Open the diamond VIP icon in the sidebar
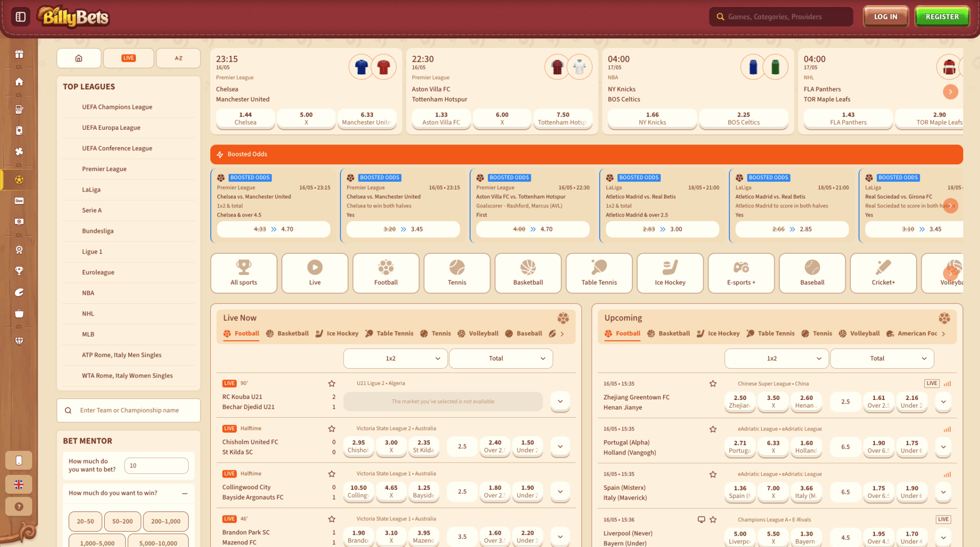 coord(19,341)
